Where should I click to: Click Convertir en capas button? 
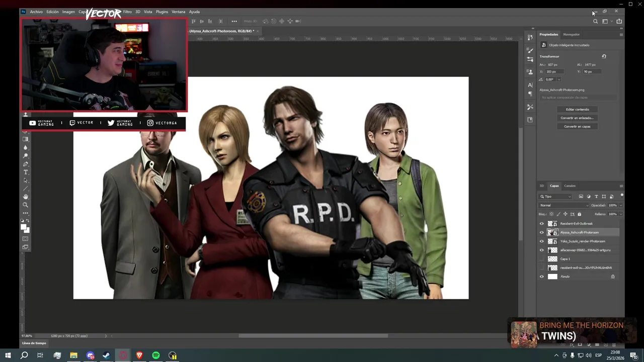pyautogui.click(x=577, y=126)
